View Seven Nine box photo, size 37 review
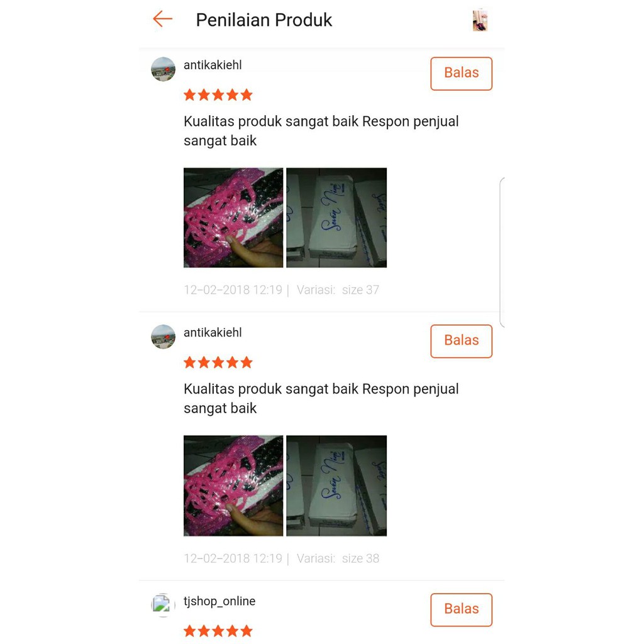The width and height of the screenshot is (644, 644). 336,218
